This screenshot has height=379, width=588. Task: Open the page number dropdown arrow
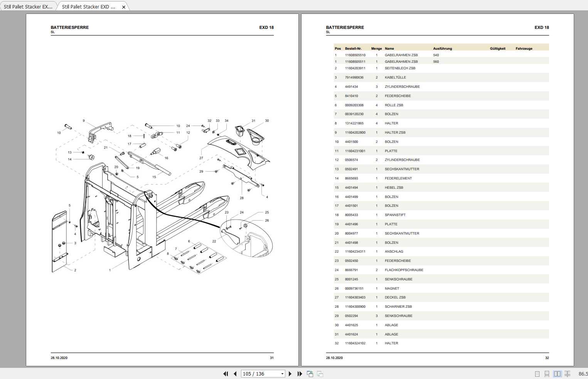pyautogui.click(x=282, y=374)
